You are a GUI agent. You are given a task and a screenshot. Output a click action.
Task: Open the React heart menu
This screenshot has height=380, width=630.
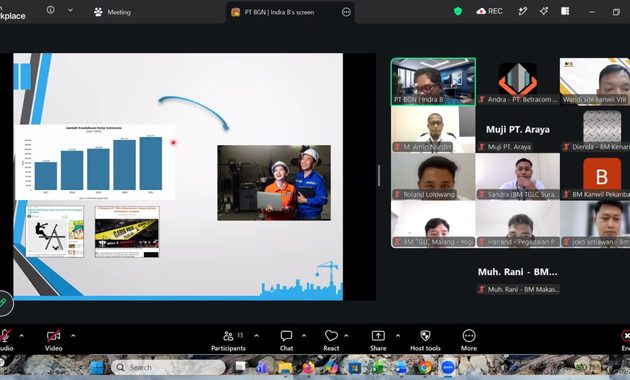click(331, 340)
